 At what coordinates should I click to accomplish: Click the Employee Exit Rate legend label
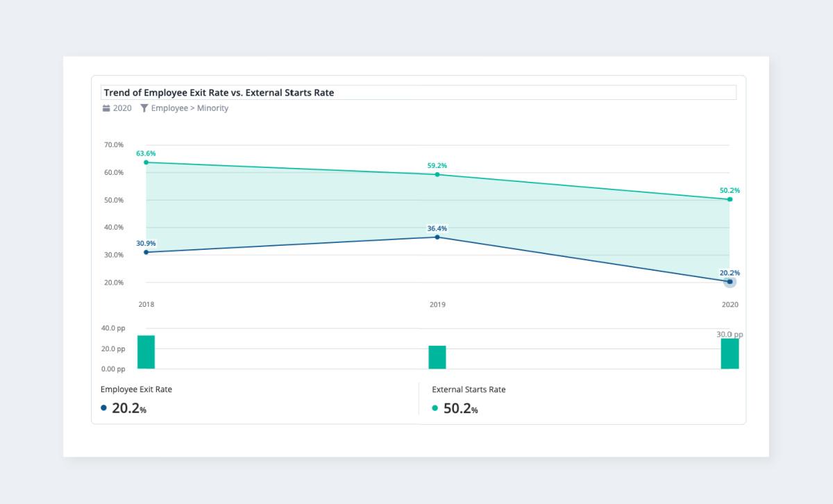pyautogui.click(x=136, y=389)
